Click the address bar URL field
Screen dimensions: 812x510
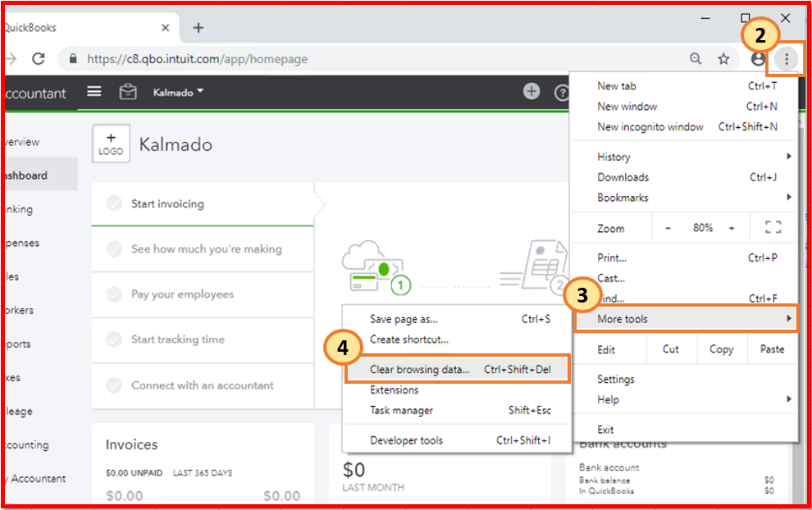(x=369, y=59)
